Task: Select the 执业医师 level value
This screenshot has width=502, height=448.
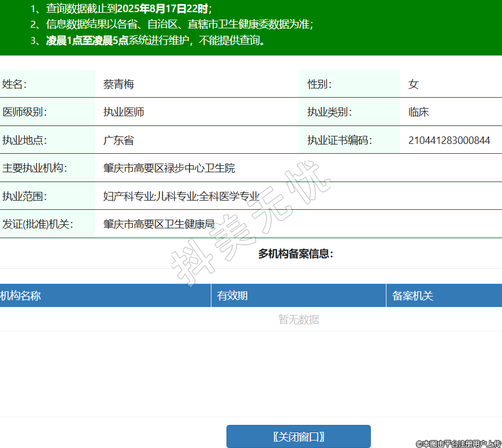Action: pyautogui.click(x=124, y=112)
